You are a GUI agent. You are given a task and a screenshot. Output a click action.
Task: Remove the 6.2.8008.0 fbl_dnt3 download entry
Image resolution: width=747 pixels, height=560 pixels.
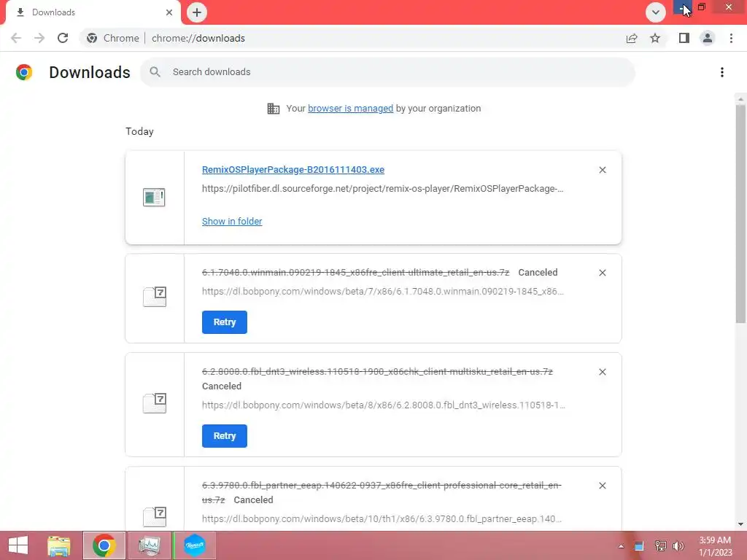click(x=602, y=372)
